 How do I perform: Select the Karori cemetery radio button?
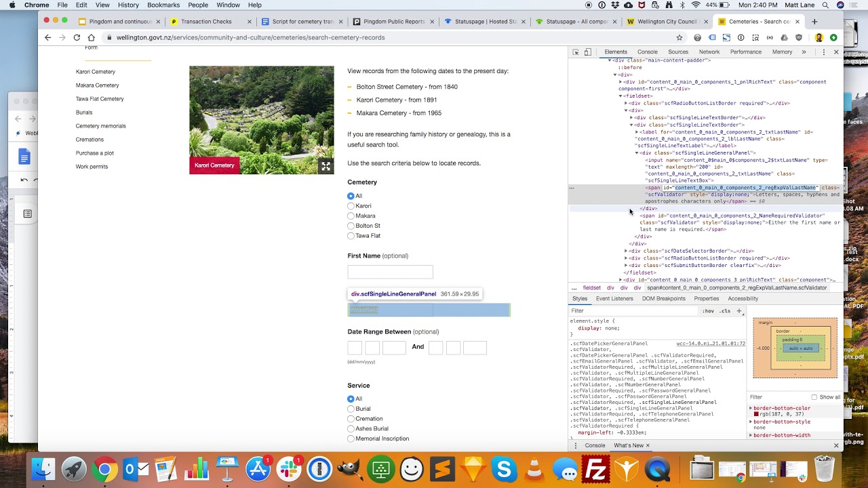351,206
